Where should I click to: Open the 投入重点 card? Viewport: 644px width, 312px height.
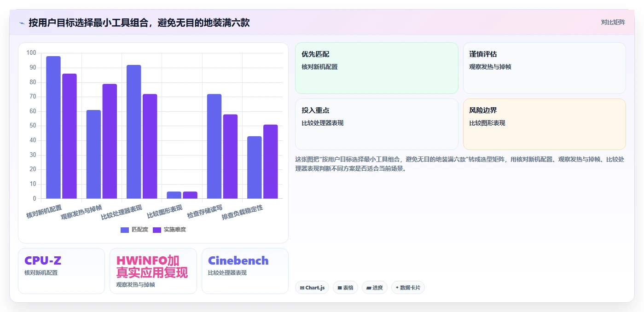click(377, 124)
